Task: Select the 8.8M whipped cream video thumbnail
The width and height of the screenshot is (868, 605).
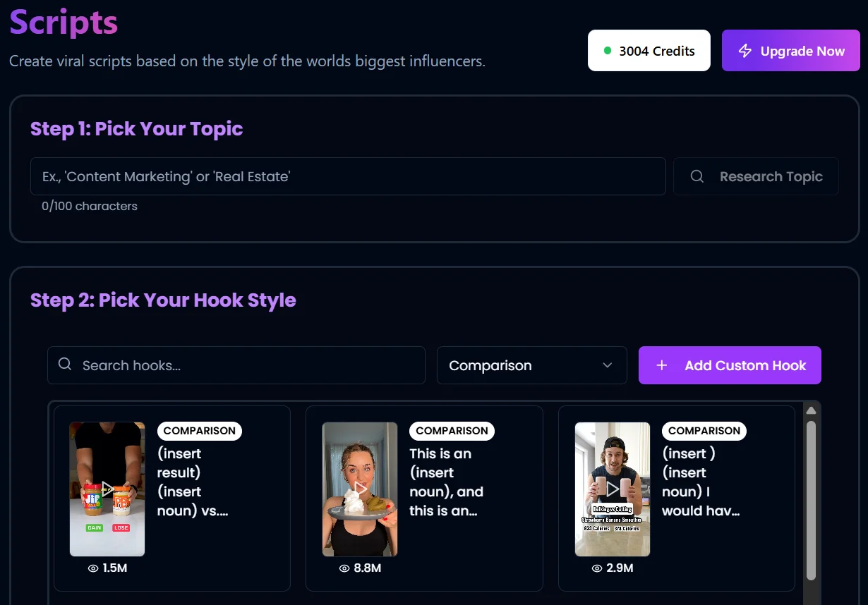Action: click(360, 489)
